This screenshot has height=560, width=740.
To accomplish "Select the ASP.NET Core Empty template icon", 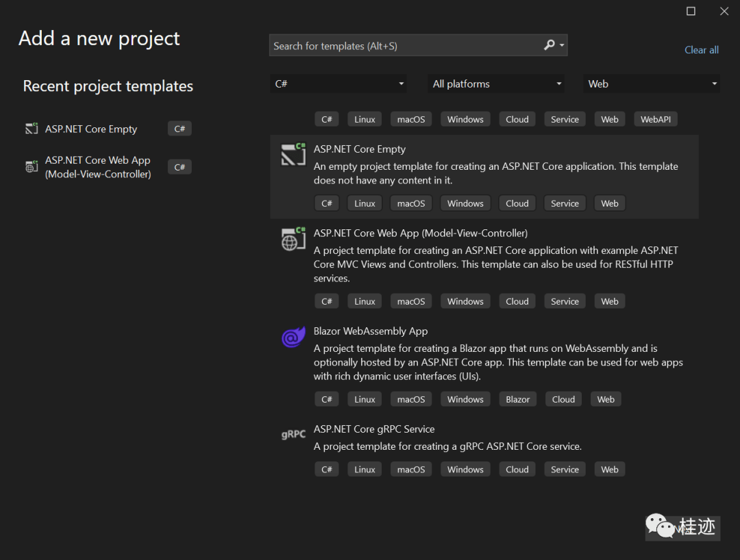I will coord(293,155).
